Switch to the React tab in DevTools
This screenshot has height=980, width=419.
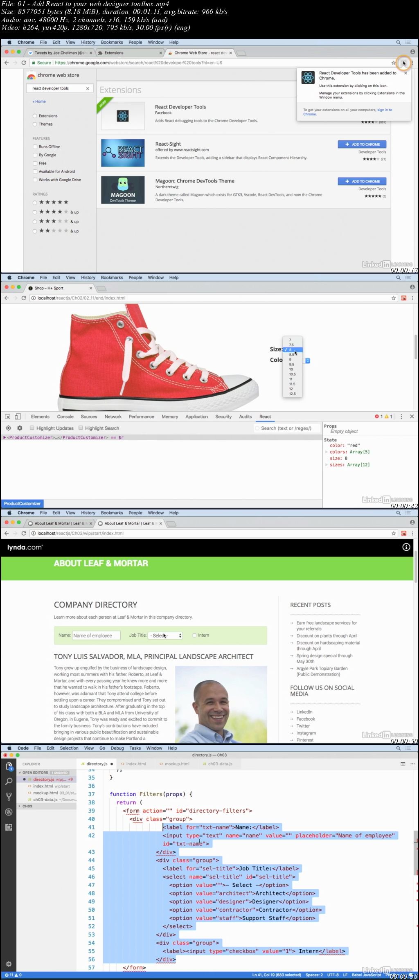click(265, 417)
